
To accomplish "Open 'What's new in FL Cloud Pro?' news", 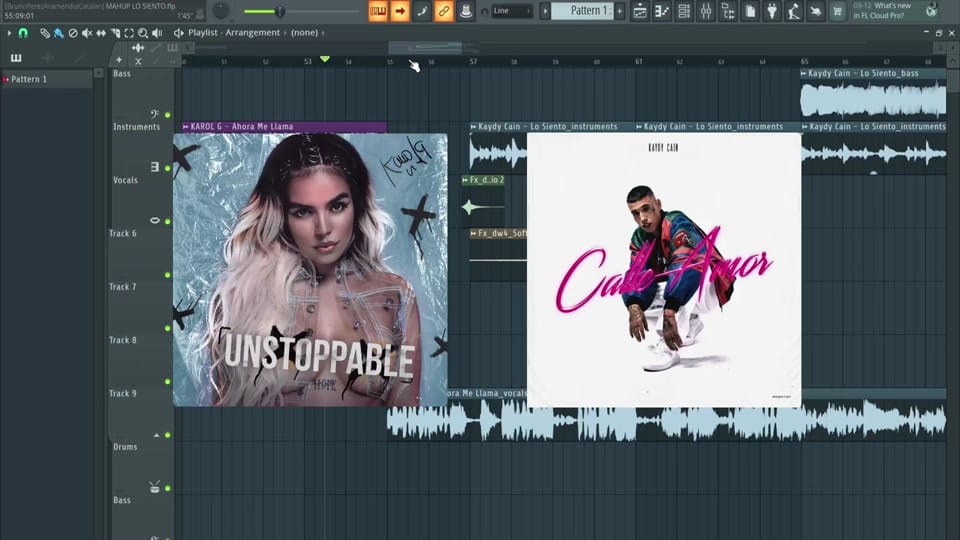I will pos(882,10).
